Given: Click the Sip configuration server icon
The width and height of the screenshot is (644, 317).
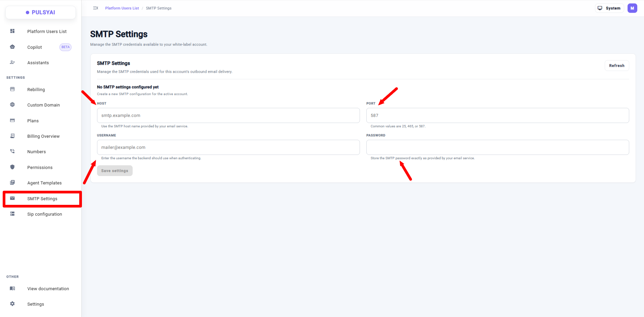Looking at the screenshot, I should (x=12, y=214).
